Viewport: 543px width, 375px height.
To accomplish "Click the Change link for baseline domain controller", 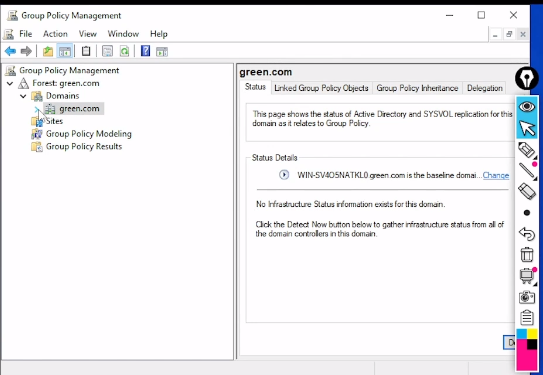I will tap(496, 175).
